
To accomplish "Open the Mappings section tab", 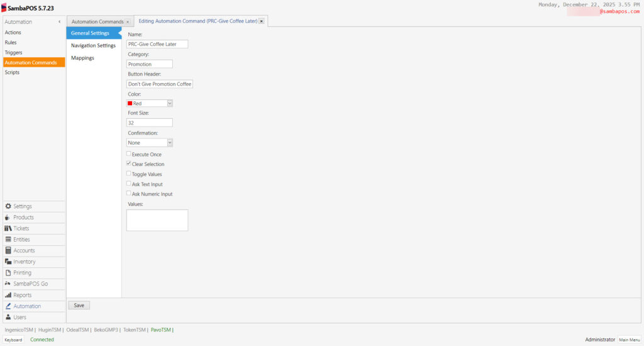I will pyautogui.click(x=82, y=58).
